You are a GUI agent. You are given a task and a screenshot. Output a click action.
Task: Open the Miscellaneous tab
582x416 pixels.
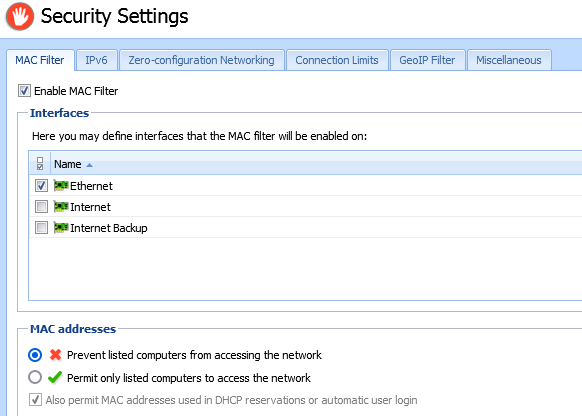(509, 60)
